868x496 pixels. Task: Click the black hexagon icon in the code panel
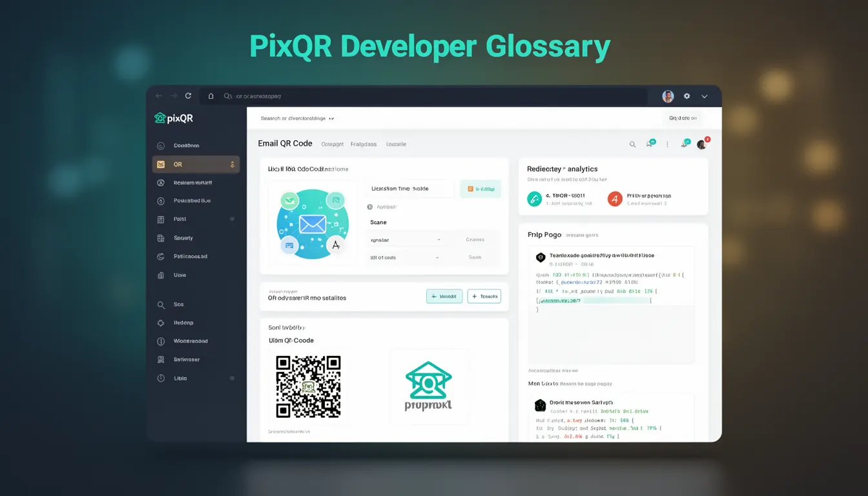[x=541, y=258]
